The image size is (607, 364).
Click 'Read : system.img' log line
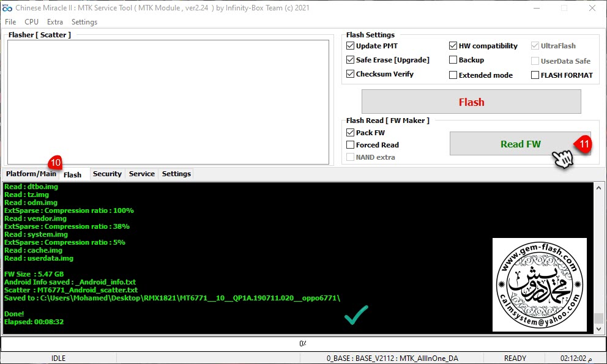[x=36, y=234]
